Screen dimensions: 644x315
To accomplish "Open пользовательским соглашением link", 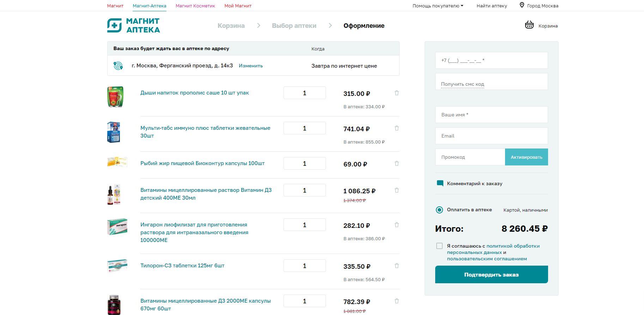I will point(487,259).
